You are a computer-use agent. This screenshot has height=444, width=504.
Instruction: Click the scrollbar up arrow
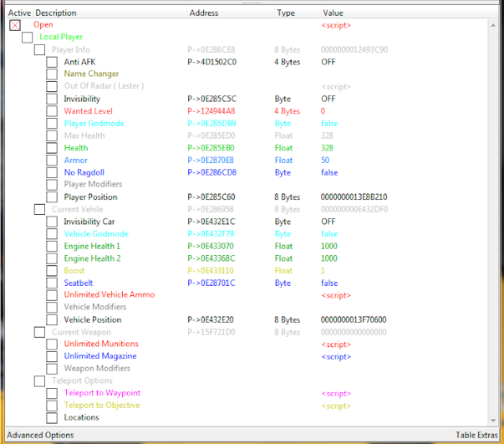pyautogui.click(x=493, y=25)
